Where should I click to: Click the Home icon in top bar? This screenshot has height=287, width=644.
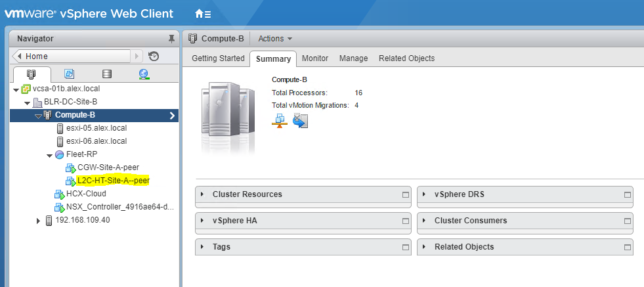coord(200,13)
